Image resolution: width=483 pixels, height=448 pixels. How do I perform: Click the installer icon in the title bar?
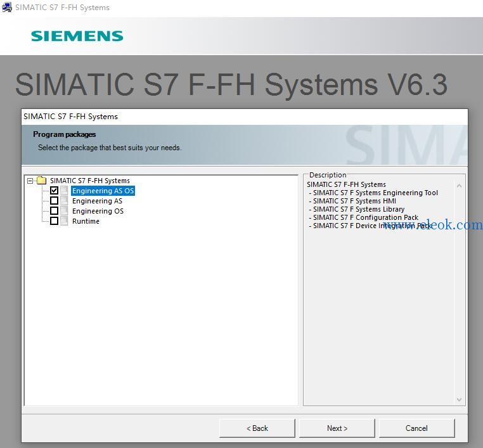tap(6, 7)
